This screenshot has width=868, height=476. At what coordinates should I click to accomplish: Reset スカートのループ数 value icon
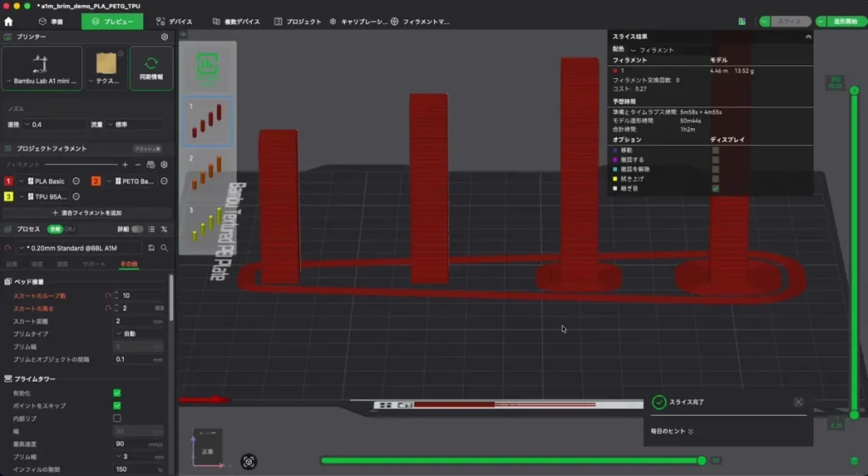click(108, 295)
